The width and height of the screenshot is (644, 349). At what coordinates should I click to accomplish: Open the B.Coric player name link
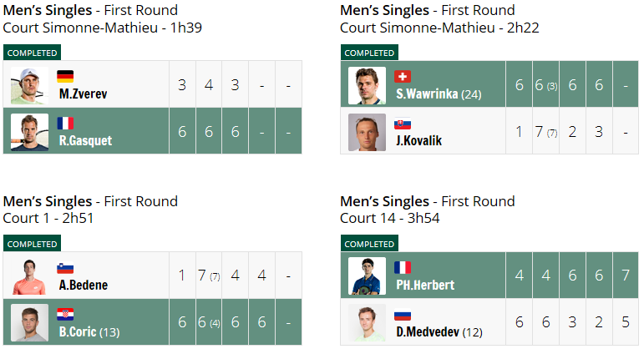78,331
